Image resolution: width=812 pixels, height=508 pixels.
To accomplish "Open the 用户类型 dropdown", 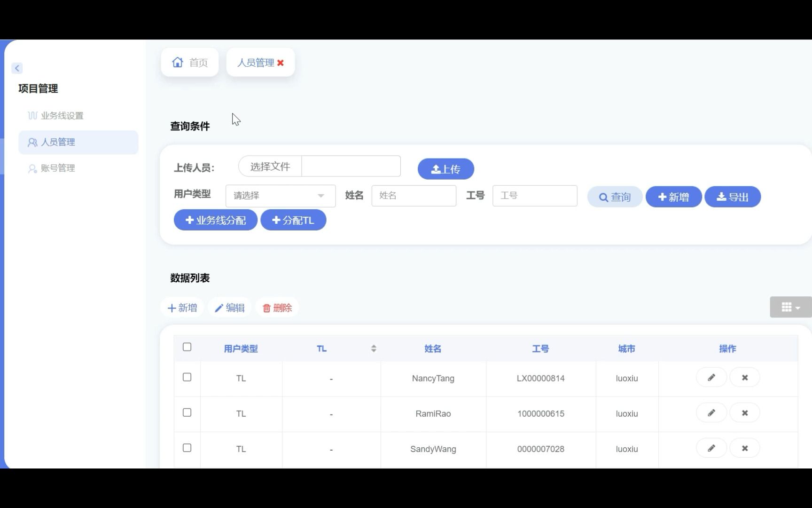I will pyautogui.click(x=281, y=196).
